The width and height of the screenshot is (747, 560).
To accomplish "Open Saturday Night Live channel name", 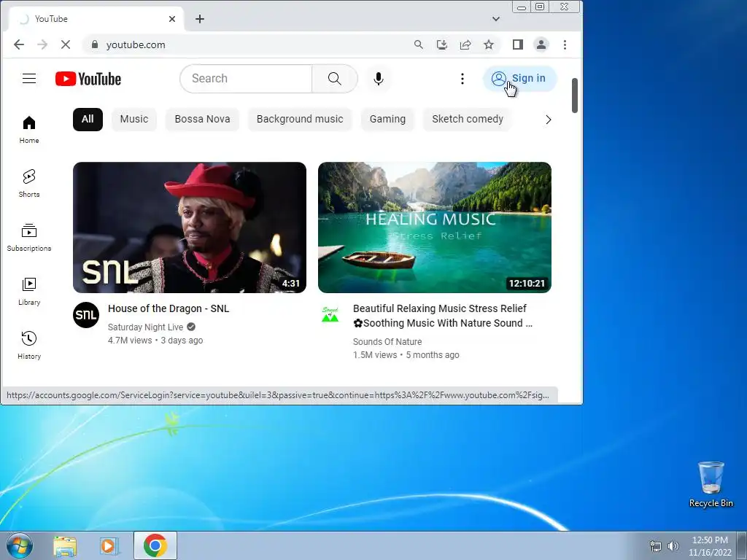I will pos(145,327).
